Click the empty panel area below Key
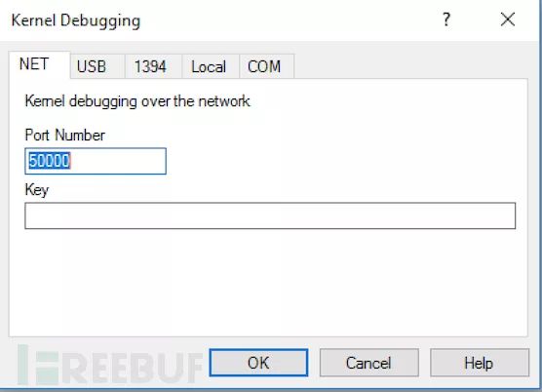542x392 pixels. pyautogui.click(x=268, y=282)
